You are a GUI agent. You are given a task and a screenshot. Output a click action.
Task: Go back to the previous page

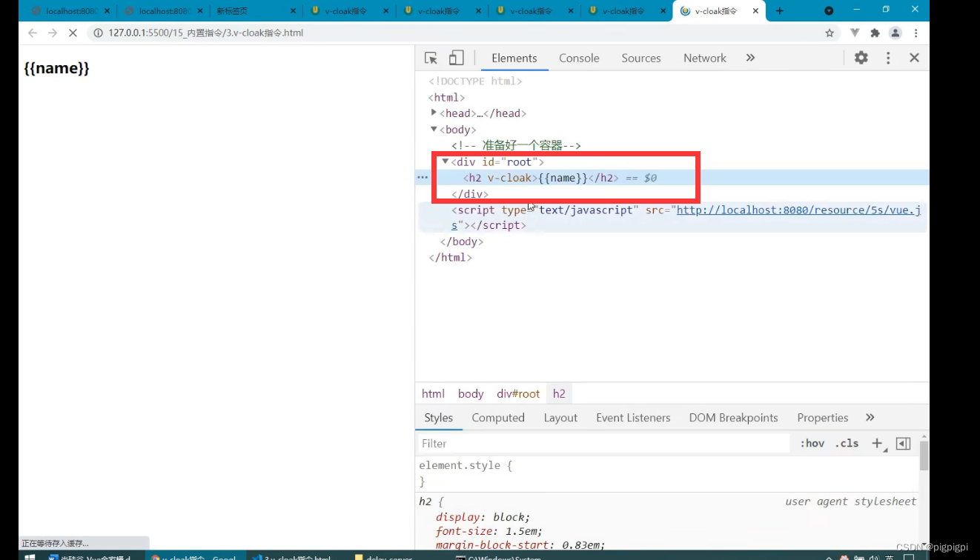(32, 33)
